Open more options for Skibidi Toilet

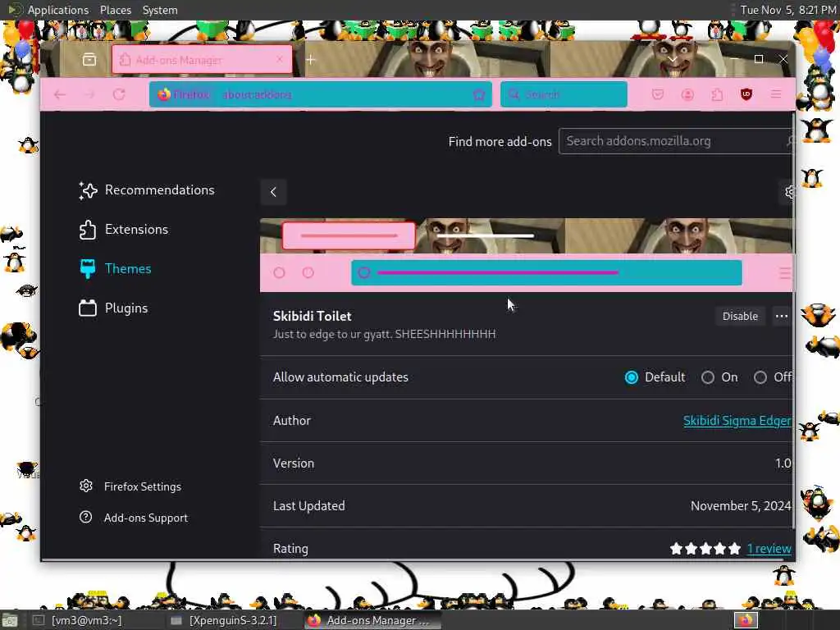(x=782, y=316)
